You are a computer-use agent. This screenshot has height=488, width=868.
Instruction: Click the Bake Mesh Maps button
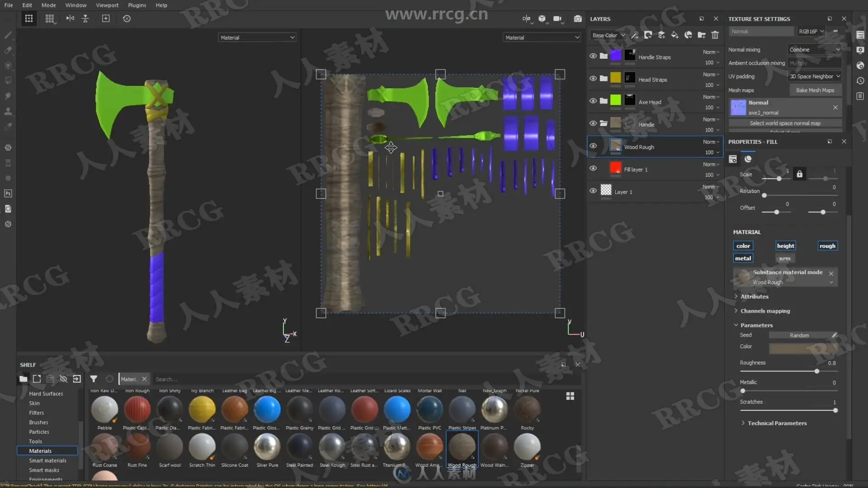point(815,90)
